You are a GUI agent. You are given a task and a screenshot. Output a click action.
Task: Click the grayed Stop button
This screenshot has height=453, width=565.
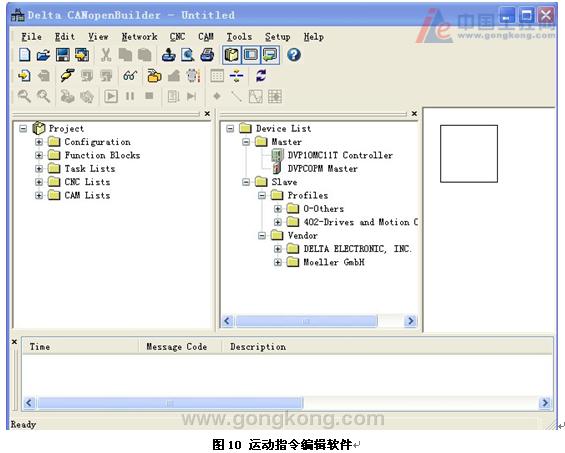coord(149,96)
